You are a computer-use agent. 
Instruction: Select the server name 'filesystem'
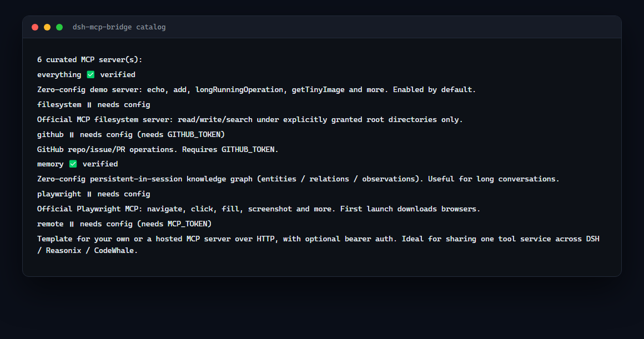click(x=59, y=105)
